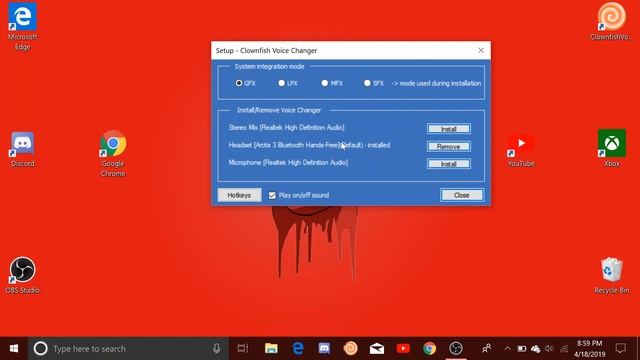Show hidden system tray icons
Image resolution: width=640 pixels, height=360 pixels.
point(507,349)
